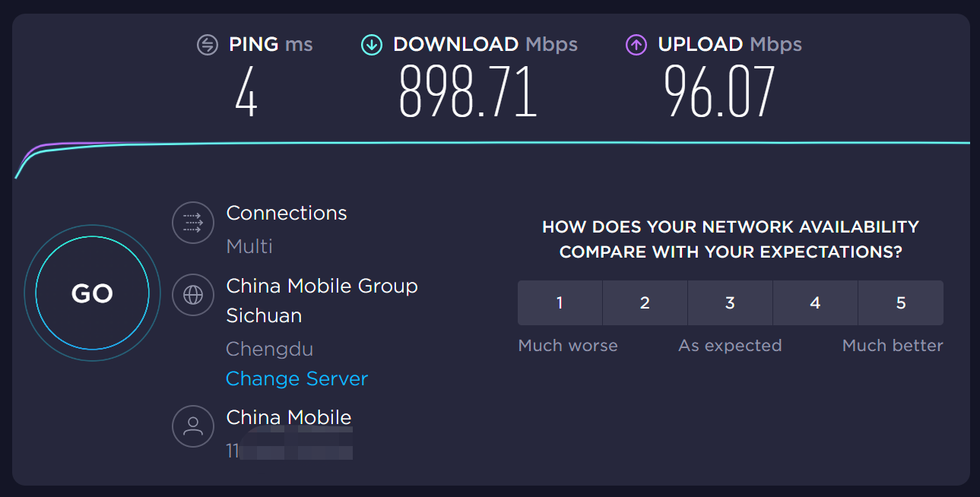
Task: Click the ping latency icon
Action: coord(208,45)
